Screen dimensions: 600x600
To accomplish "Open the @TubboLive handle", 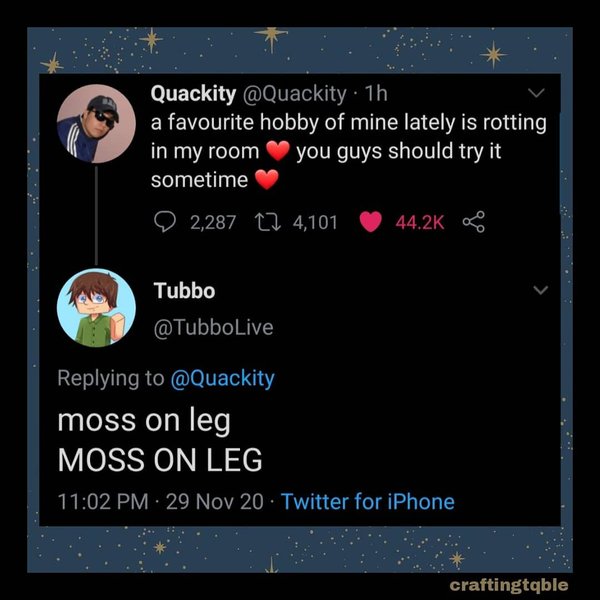I will pyautogui.click(x=214, y=328).
